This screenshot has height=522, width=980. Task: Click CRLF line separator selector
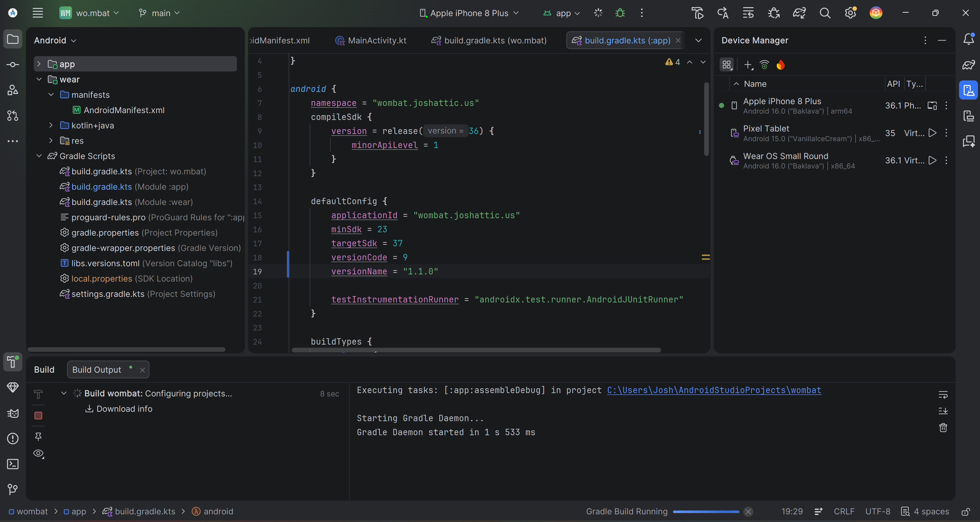pos(844,512)
